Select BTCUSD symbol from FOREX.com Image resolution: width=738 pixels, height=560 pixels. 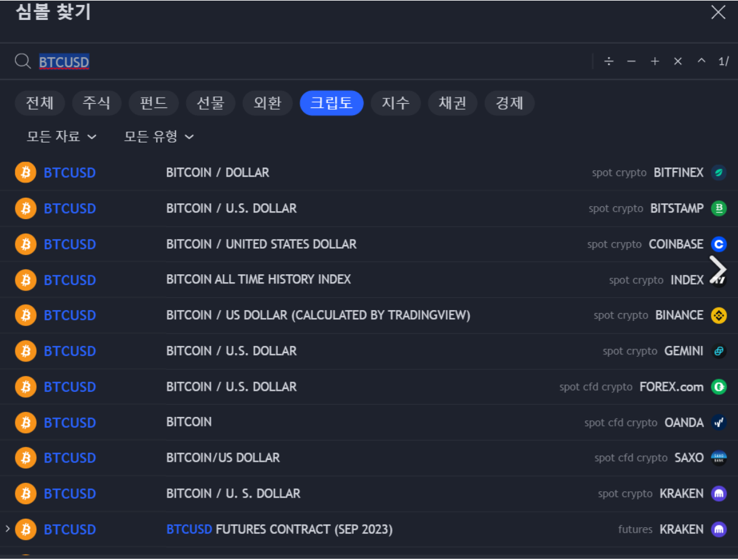(70, 387)
